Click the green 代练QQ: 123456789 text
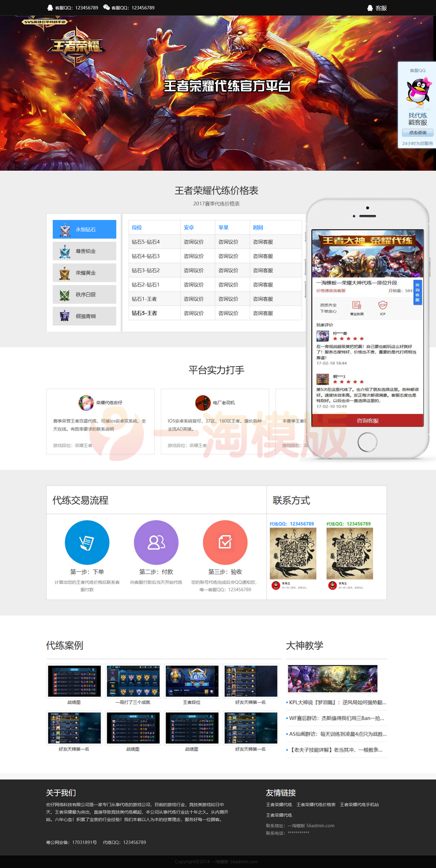Viewport: 436px width, 868px height. point(348,524)
